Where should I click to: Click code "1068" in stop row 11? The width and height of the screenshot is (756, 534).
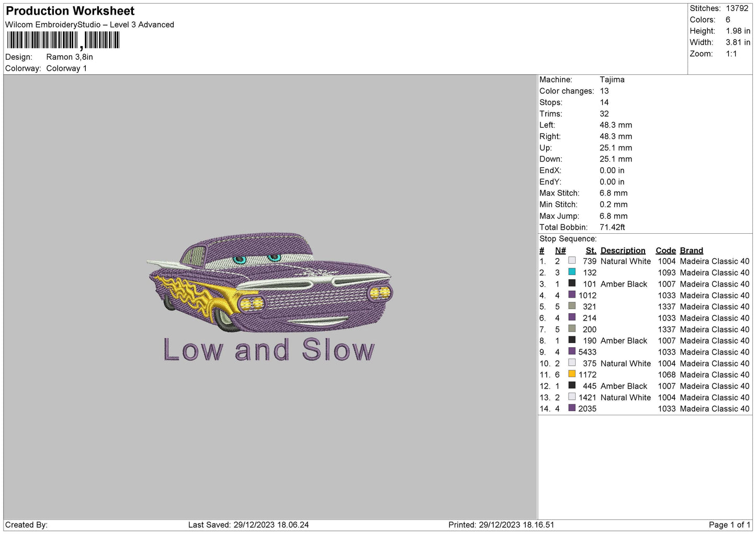667,375
